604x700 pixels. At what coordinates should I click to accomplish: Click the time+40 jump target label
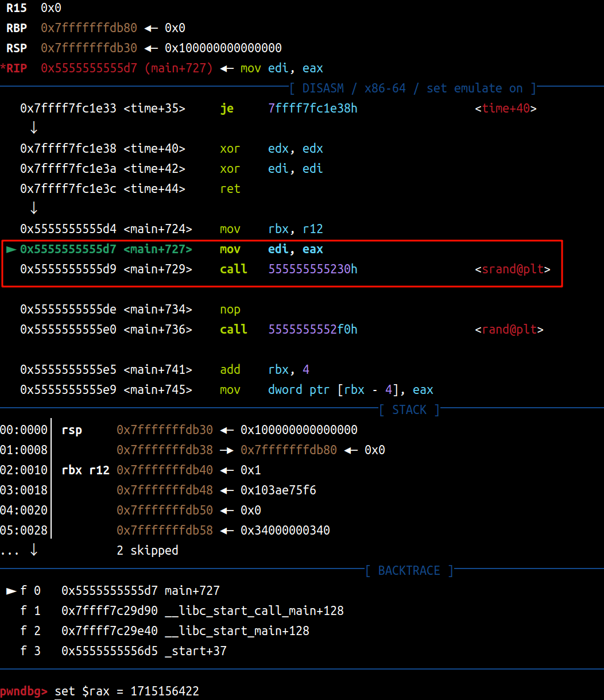(x=505, y=109)
